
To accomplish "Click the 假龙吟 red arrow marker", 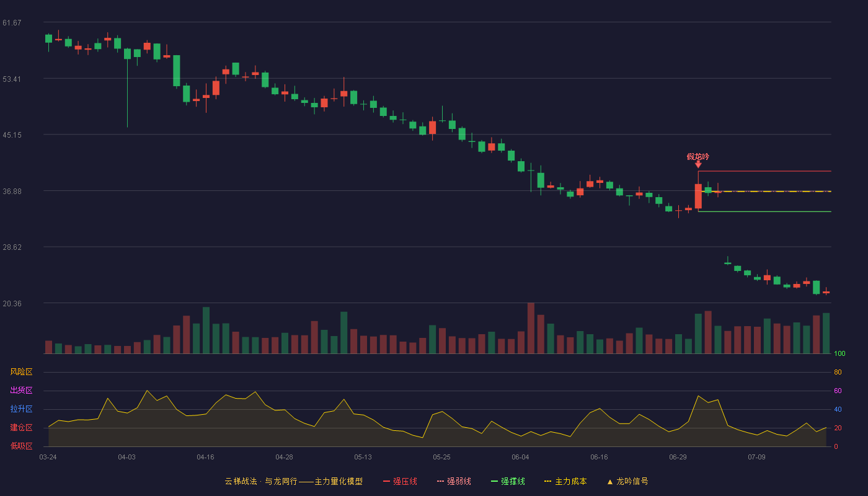I will coord(698,164).
